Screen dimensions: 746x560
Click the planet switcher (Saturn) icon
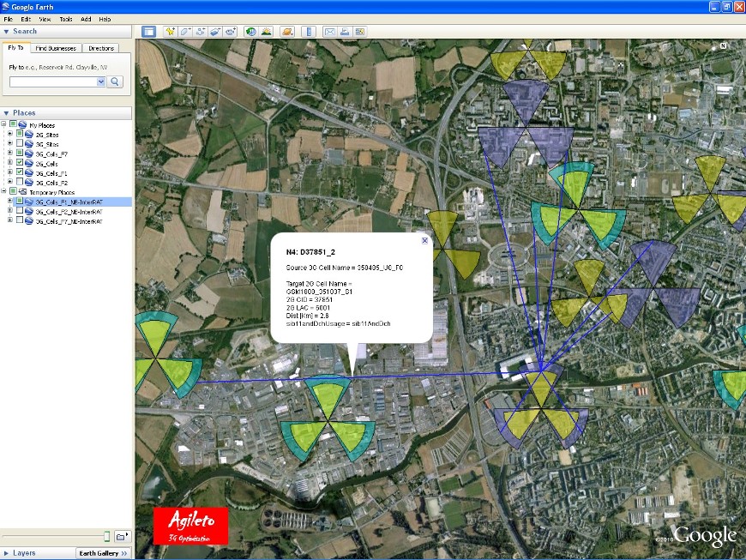287,32
